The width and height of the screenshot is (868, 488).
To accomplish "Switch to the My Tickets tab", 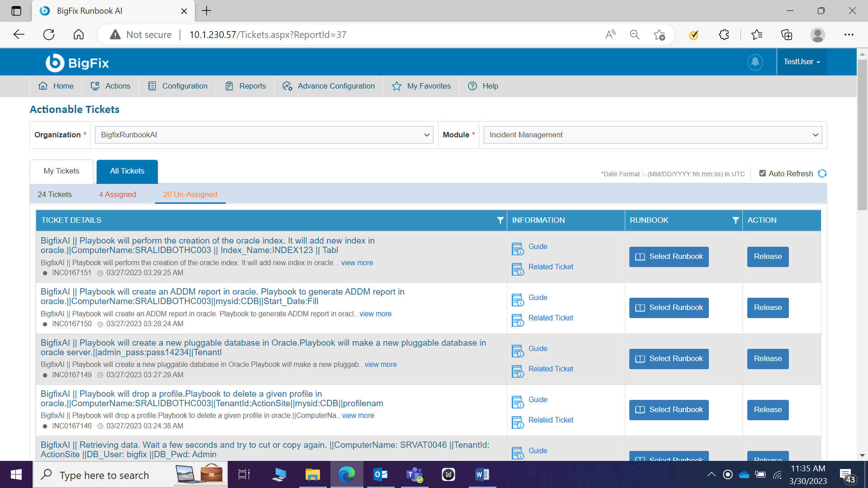I will point(61,171).
